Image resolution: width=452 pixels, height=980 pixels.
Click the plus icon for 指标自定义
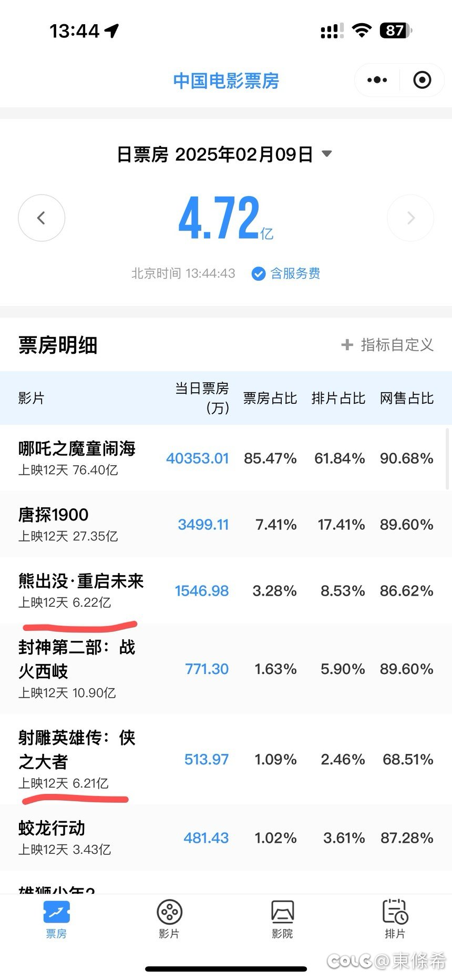click(x=347, y=345)
